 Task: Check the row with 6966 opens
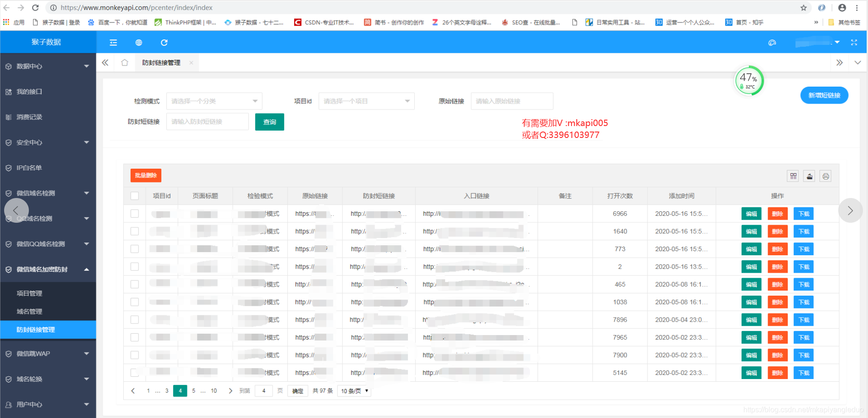click(x=135, y=214)
